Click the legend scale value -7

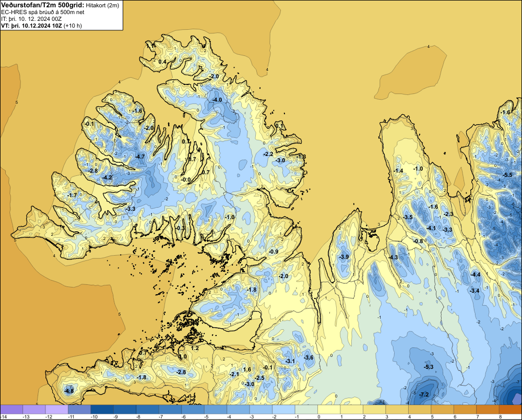point(160,417)
